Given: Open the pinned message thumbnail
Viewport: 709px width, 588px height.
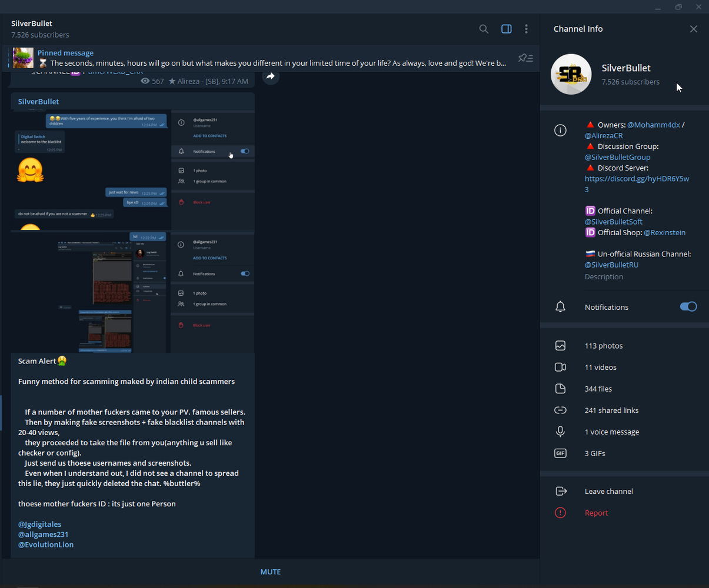Looking at the screenshot, I should (x=23, y=58).
